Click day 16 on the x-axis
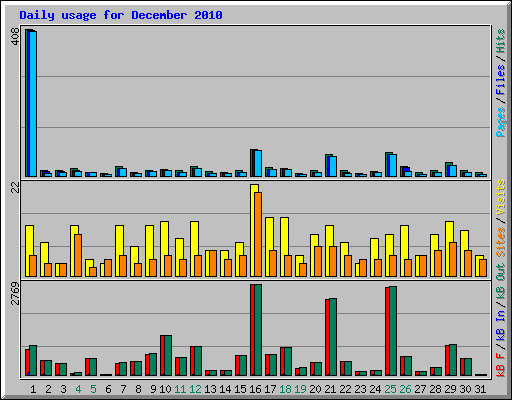 pyautogui.click(x=255, y=389)
